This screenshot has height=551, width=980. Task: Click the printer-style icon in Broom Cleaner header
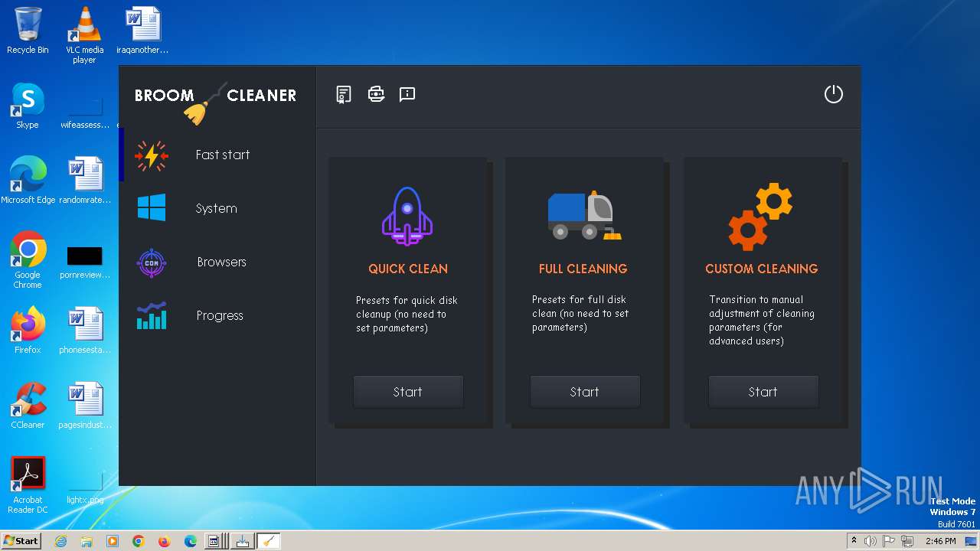click(376, 94)
